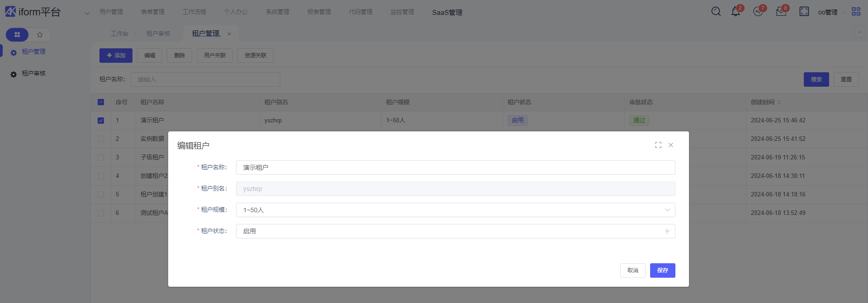Check the checkbox for row 6
This screenshot has height=303, width=868.
click(x=101, y=213)
